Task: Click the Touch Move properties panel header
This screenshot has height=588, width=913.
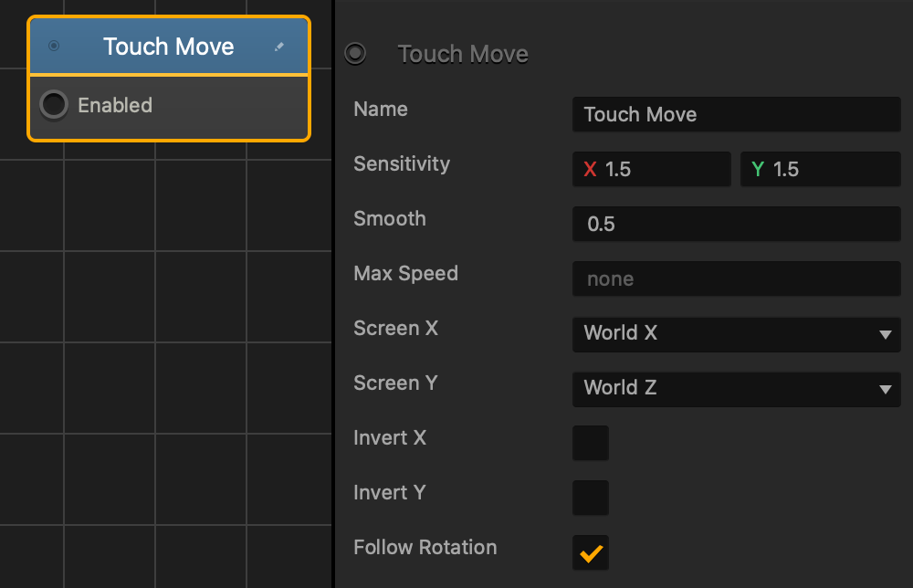Action: click(x=463, y=54)
